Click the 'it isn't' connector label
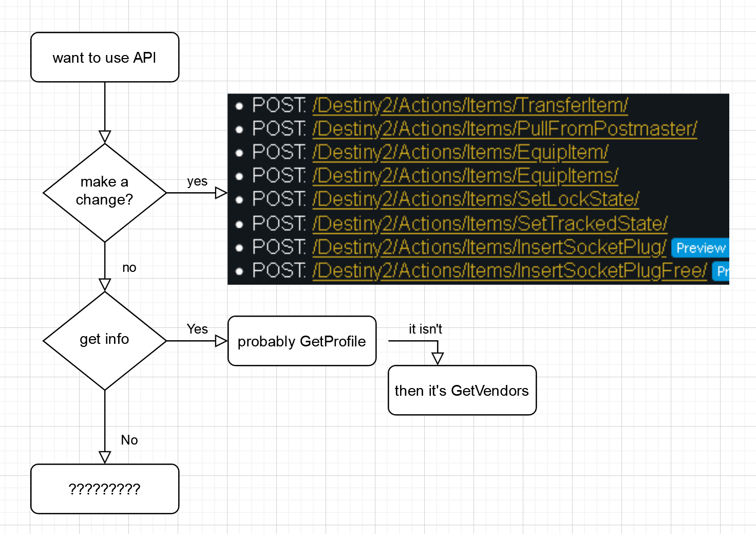Viewport: 756px width, 534px height. [x=425, y=329]
